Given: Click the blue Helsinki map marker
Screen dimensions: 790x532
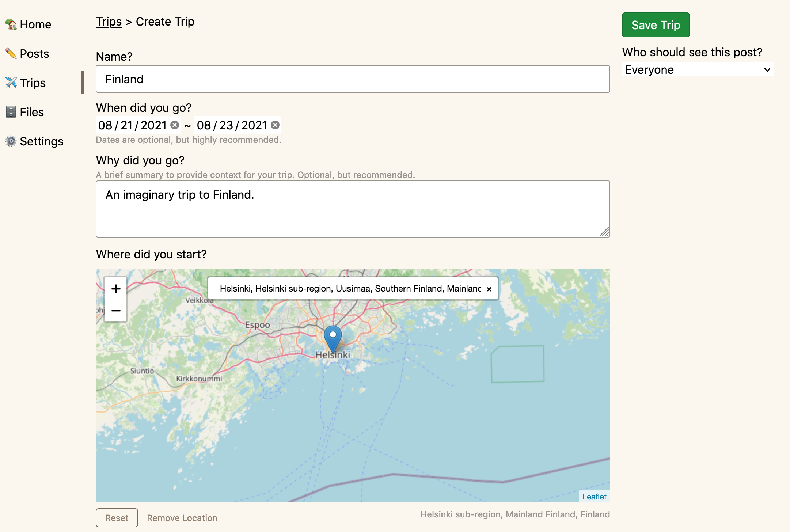Looking at the screenshot, I should (x=333, y=338).
